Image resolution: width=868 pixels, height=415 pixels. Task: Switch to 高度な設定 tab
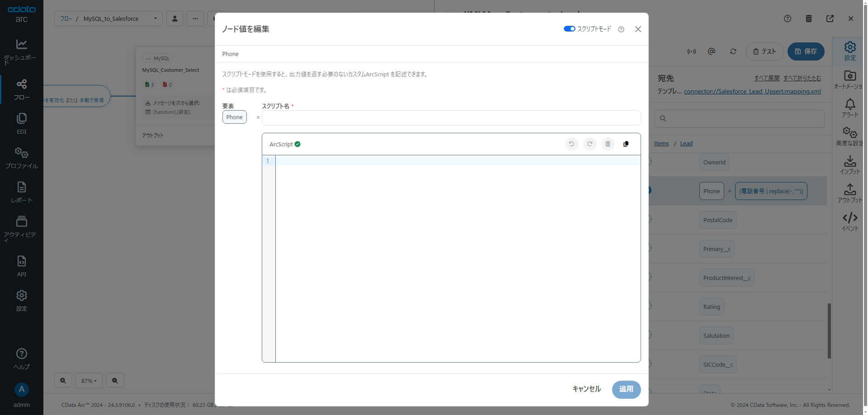(850, 136)
